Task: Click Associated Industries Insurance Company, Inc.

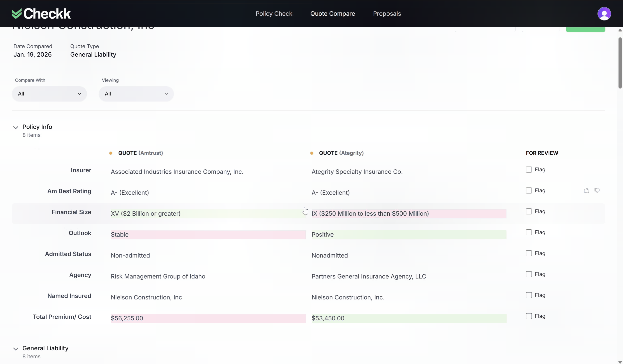Action: tap(177, 172)
